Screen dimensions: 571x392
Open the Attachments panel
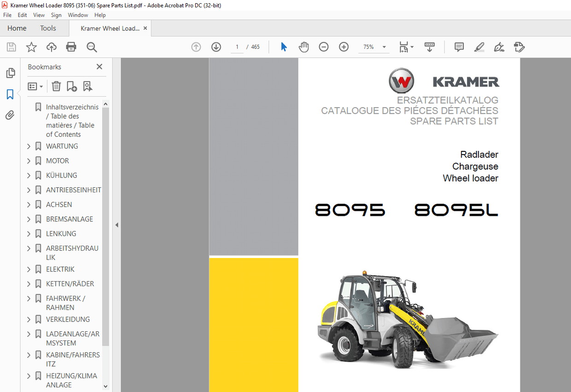10,115
